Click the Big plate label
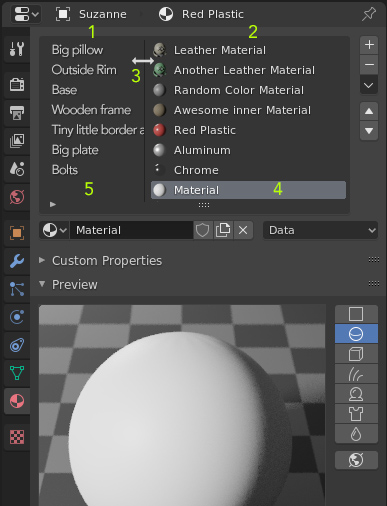Viewport: 387px width, 506px height. point(75,150)
